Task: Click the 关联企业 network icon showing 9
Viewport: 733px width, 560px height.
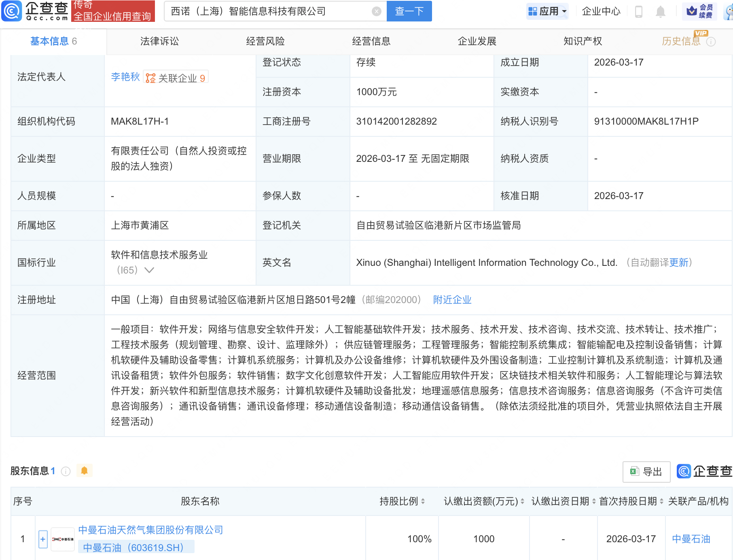Action: (x=150, y=77)
